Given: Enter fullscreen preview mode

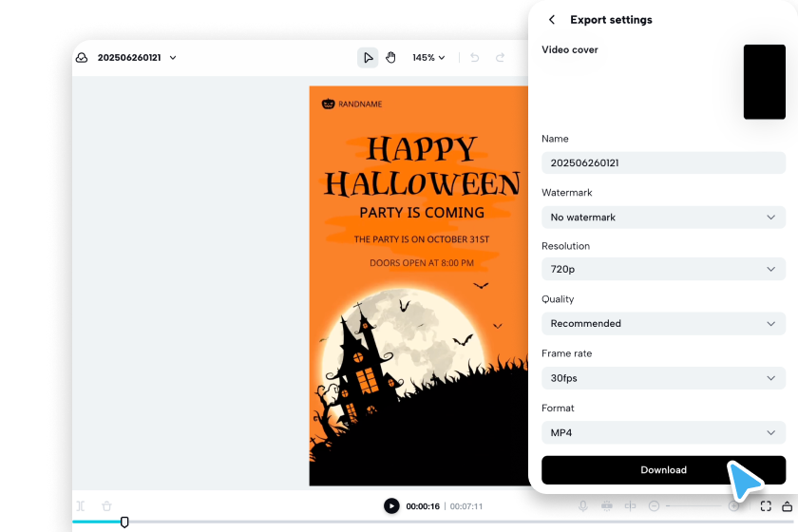Looking at the screenshot, I should pyautogui.click(x=766, y=506).
